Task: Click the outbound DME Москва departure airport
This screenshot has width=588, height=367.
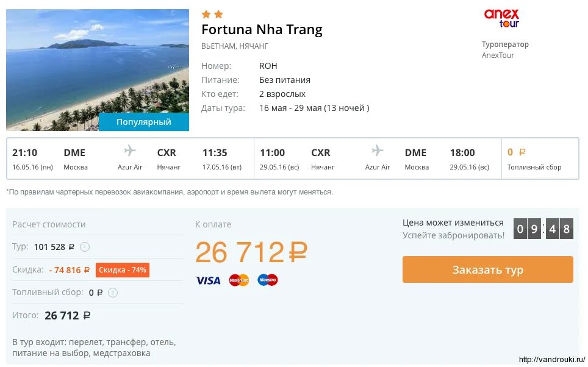Action: point(75,159)
